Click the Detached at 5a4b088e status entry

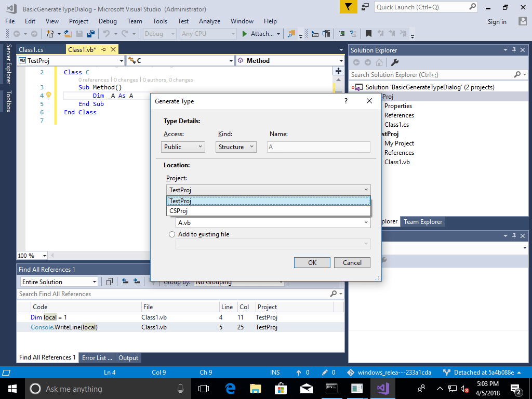click(482, 372)
